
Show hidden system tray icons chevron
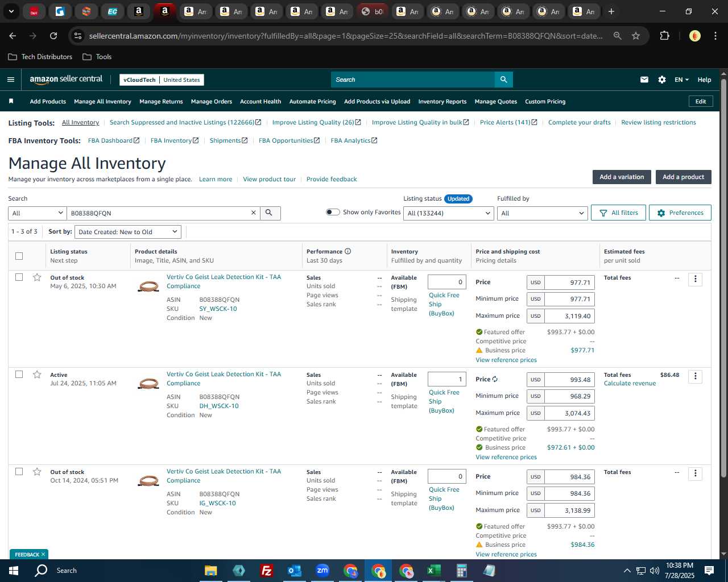[x=627, y=571]
